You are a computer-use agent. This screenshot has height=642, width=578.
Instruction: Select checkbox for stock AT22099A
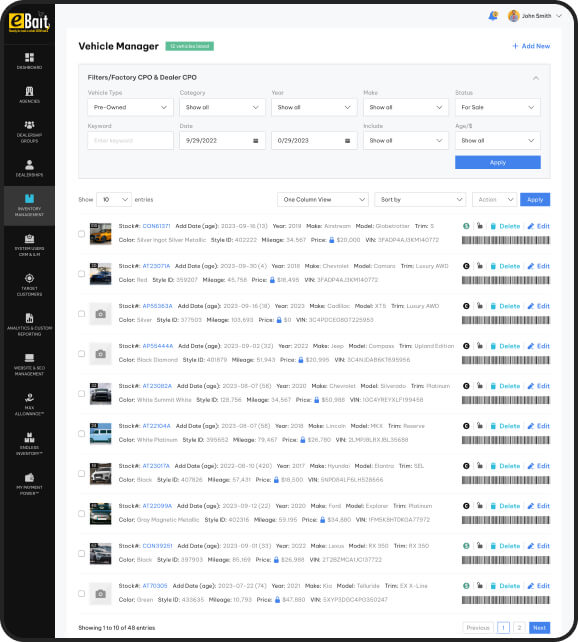point(81,513)
